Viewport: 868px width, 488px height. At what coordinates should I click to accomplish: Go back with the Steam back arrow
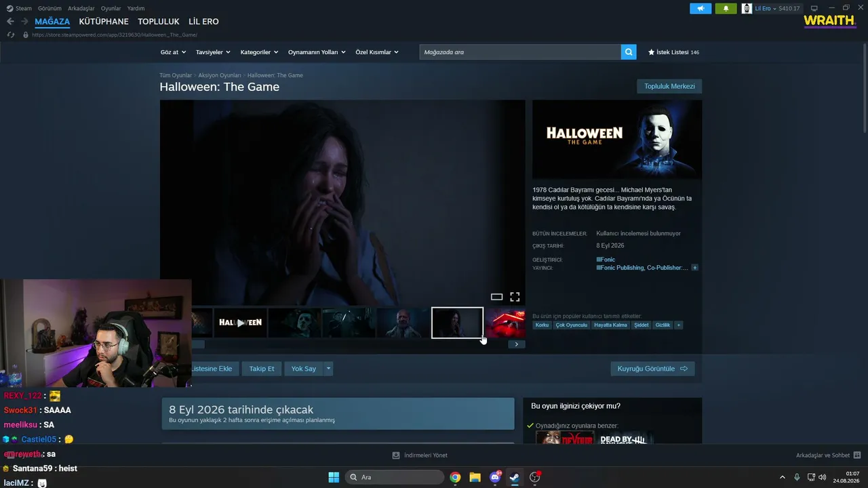point(10,22)
